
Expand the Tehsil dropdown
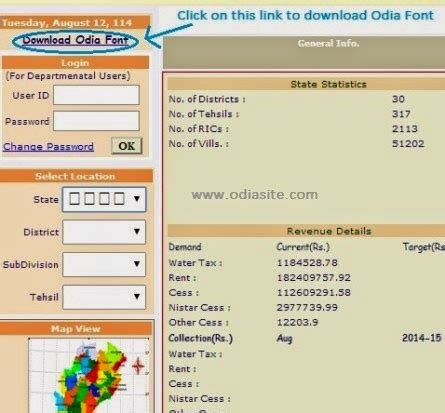(104, 297)
